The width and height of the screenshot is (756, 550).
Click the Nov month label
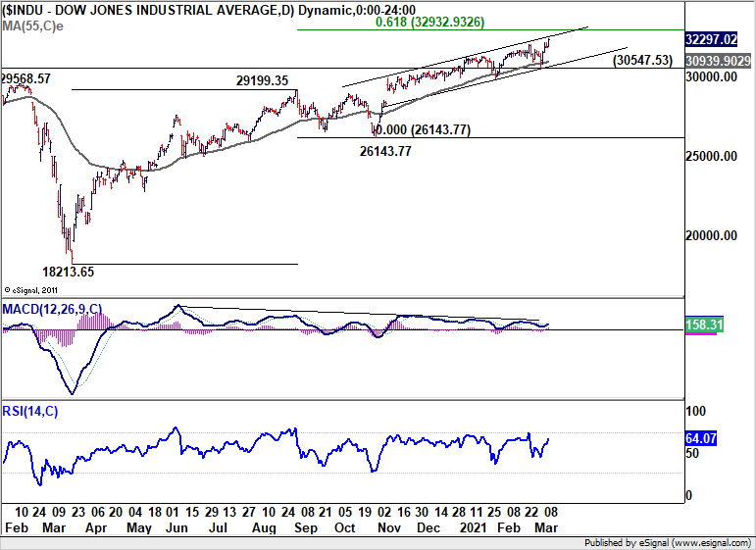pyautogui.click(x=389, y=527)
